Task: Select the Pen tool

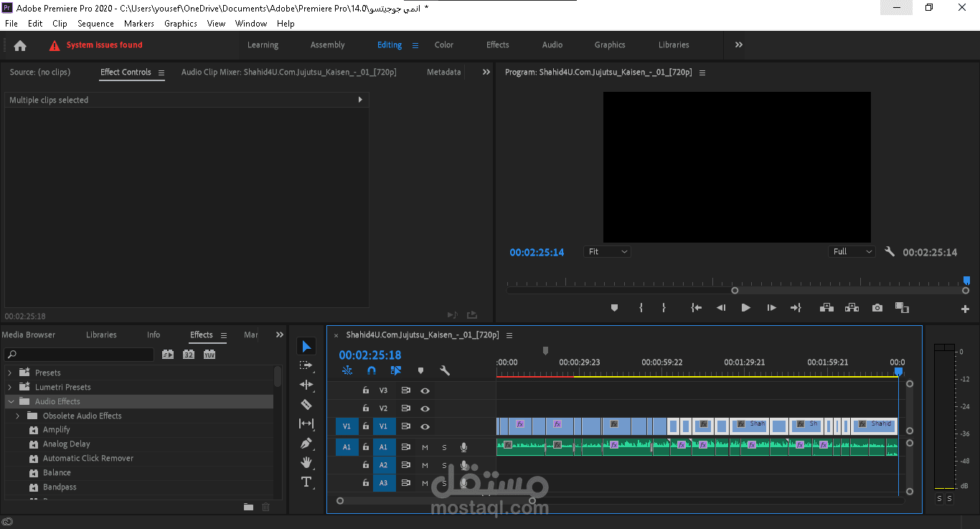Action: (306, 443)
